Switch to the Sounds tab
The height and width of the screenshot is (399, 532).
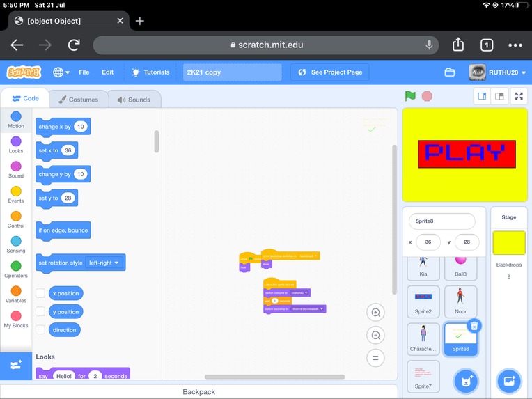134,100
